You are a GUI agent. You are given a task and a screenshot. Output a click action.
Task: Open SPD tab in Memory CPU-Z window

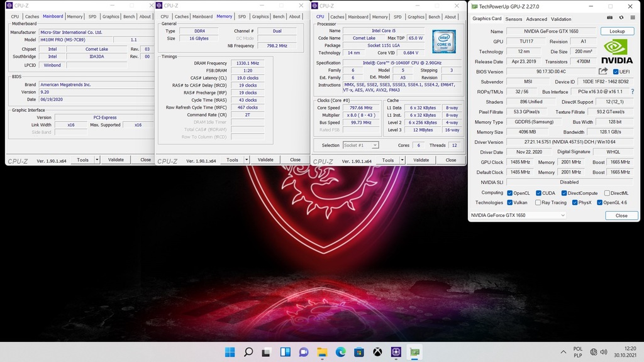point(242,16)
